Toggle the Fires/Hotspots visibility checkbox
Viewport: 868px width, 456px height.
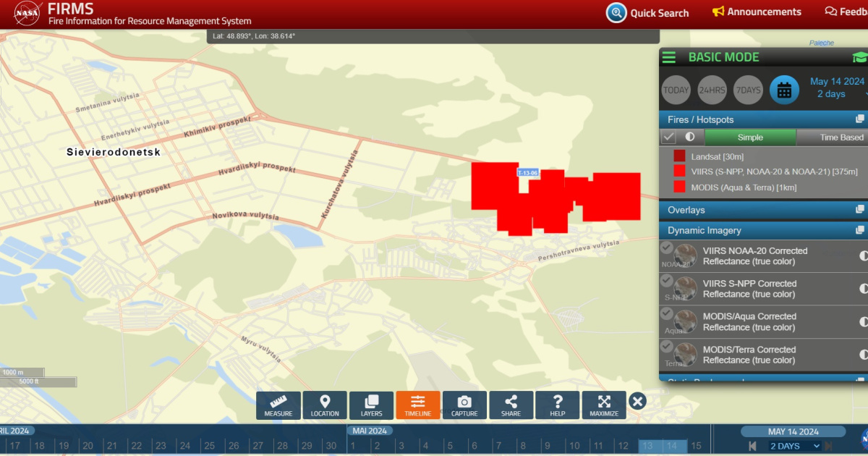(x=669, y=137)
